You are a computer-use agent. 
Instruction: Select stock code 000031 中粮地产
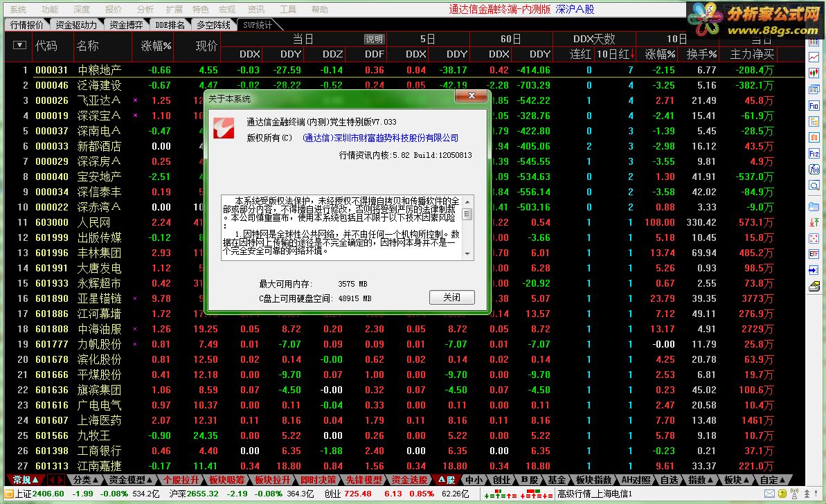tap(404, 70)
